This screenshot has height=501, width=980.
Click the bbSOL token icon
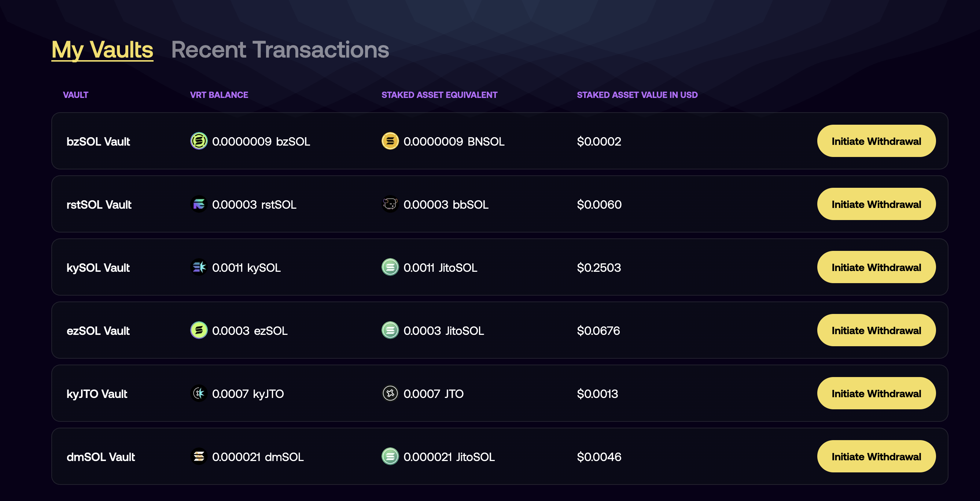390,204
